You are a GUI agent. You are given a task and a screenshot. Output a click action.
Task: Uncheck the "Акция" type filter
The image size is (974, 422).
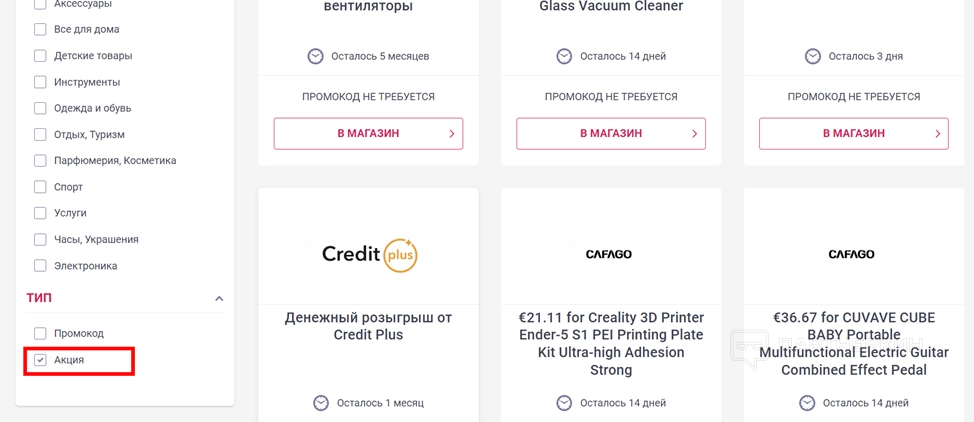coord(41,360)
